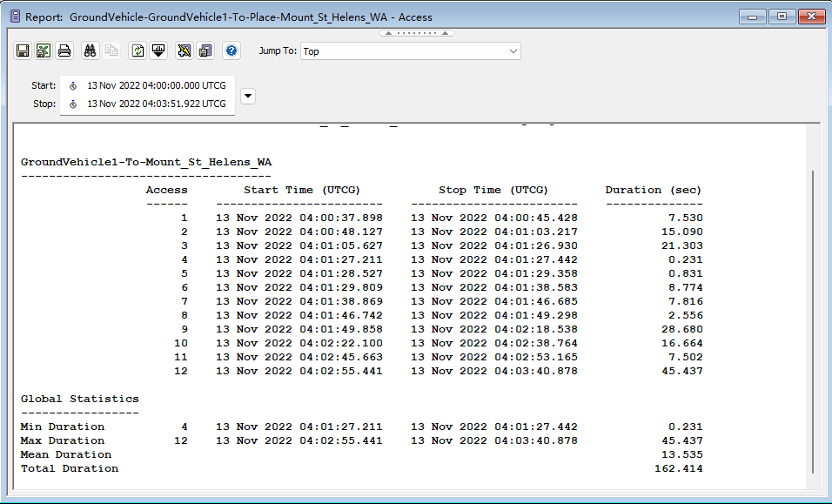Collapse the toolbar using the top grip handle
The image size is (832, 504).
tap(416, 34)
